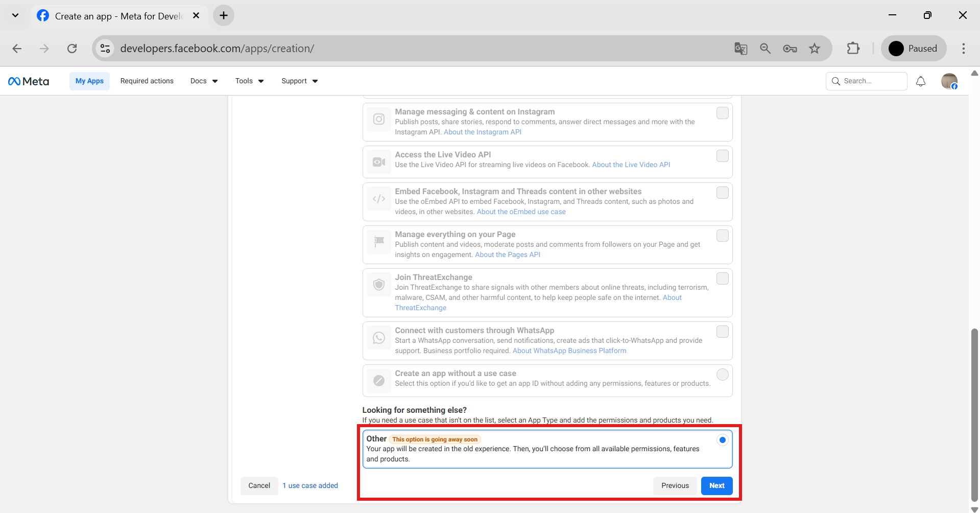Open the profile avatar menu

click(949, 81)
